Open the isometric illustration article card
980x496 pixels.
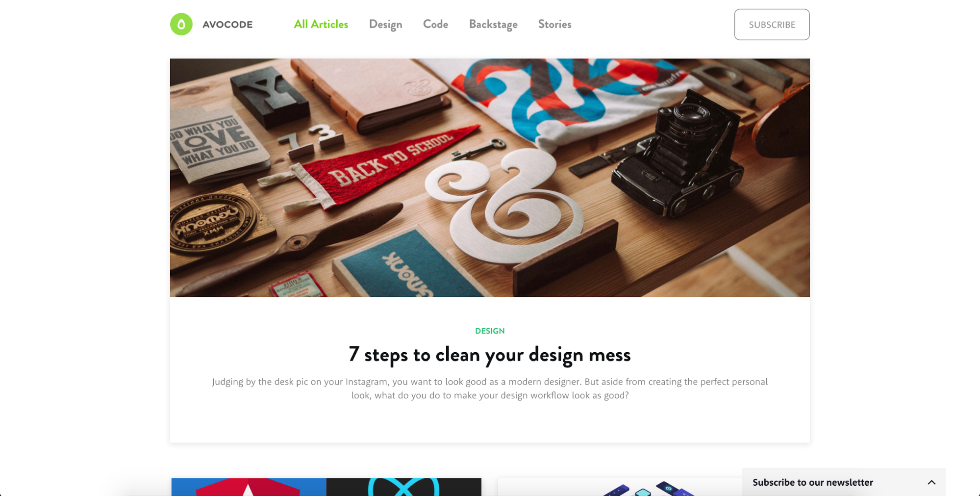620,487
